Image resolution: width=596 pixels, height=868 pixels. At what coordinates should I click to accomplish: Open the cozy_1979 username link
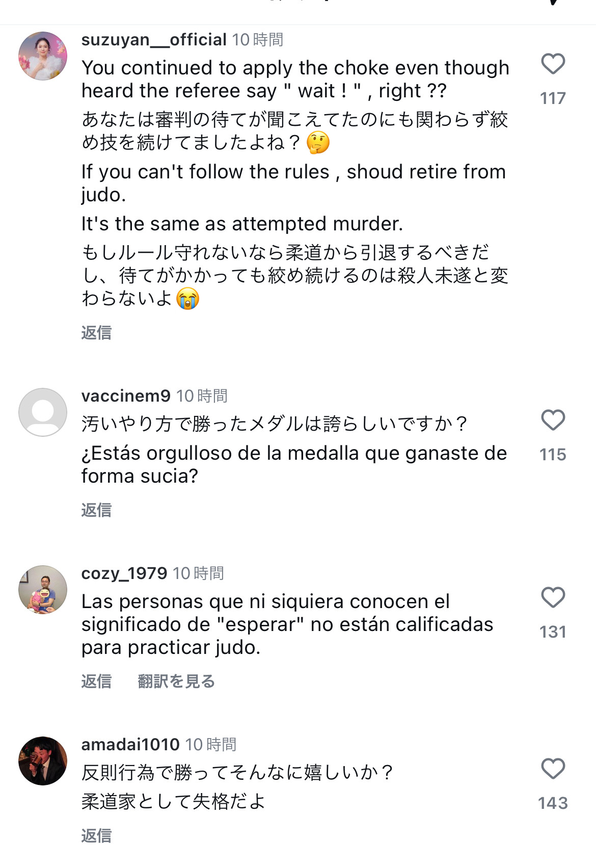point(124,573)
